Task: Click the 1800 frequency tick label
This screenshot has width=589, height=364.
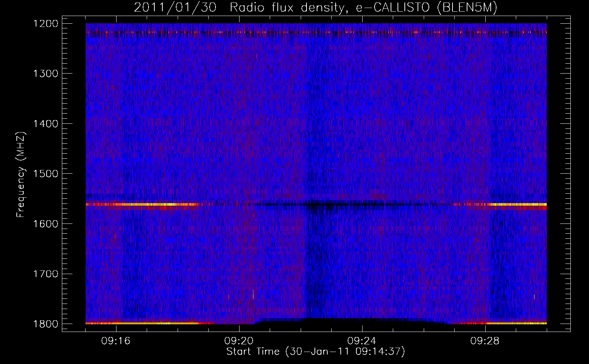Action: coord(46,324)
